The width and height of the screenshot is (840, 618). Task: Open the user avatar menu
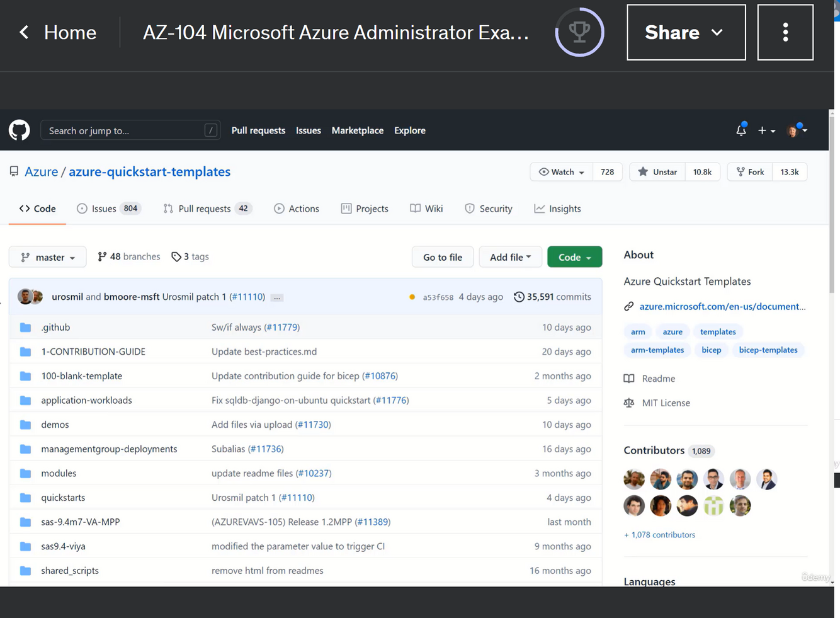(x=797, y=130)
